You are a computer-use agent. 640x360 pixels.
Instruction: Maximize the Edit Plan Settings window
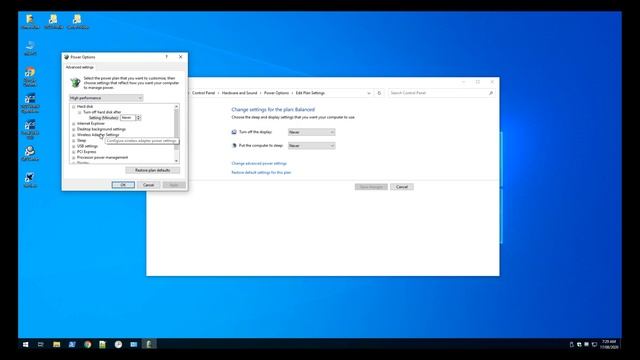tap(478, 82)
